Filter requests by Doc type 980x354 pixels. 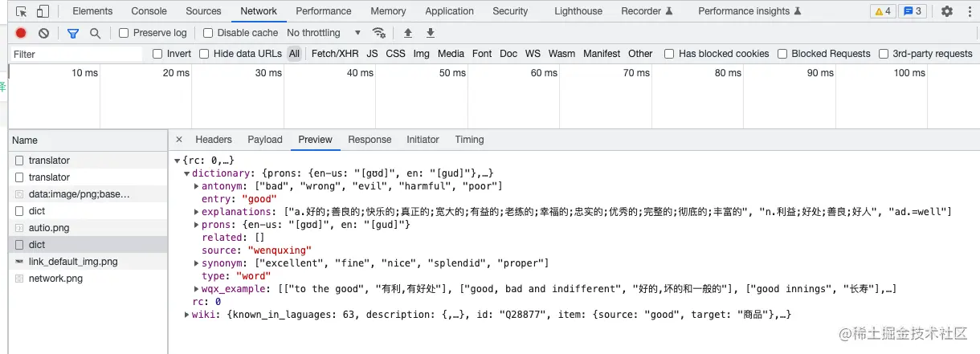(x=508, y=54)
